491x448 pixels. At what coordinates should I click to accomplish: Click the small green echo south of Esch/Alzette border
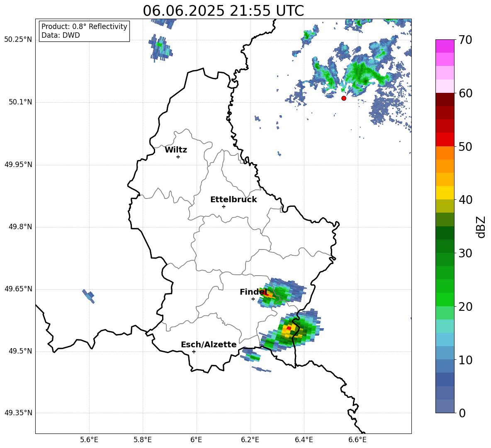pos(251,356)
